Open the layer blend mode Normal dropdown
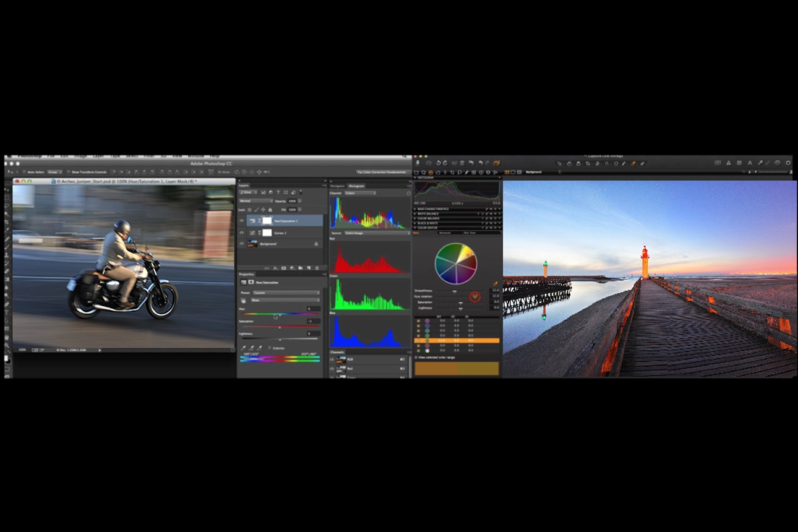The image size is (798, 532). pos(256,201)
